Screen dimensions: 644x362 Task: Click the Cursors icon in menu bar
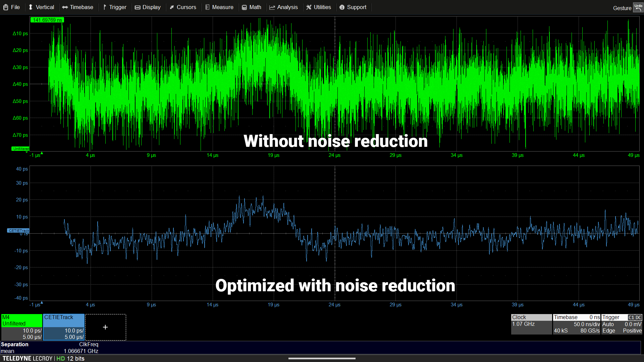click(172, 7)
